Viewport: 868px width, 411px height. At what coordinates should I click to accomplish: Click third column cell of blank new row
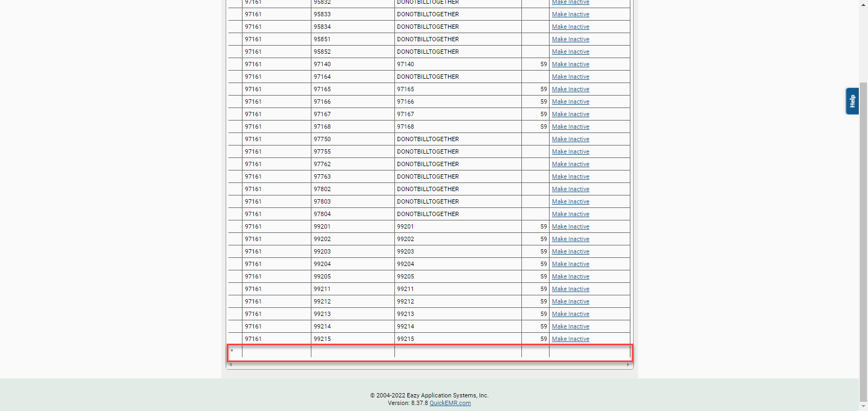458,351
